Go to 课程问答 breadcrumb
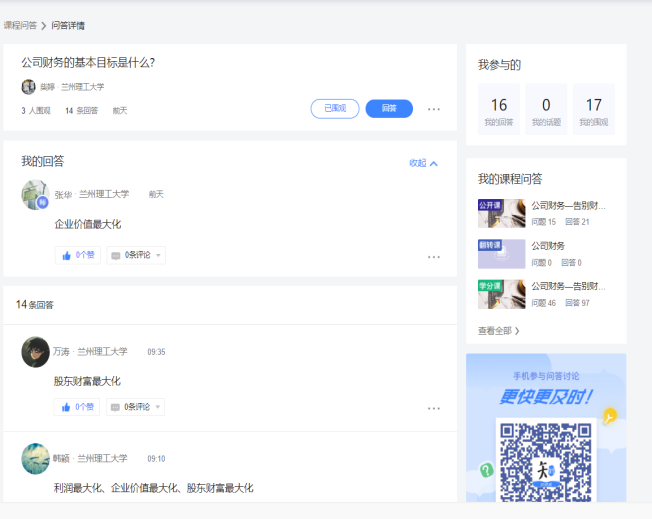Viewport: 652px width, 519px height. (21, 25)
